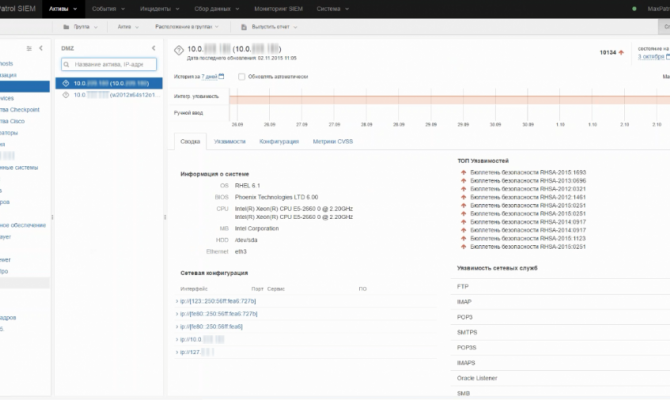Viewport: 670px width, 400px height.
Task: Focus the asset name search field
Action: (108, 65)
